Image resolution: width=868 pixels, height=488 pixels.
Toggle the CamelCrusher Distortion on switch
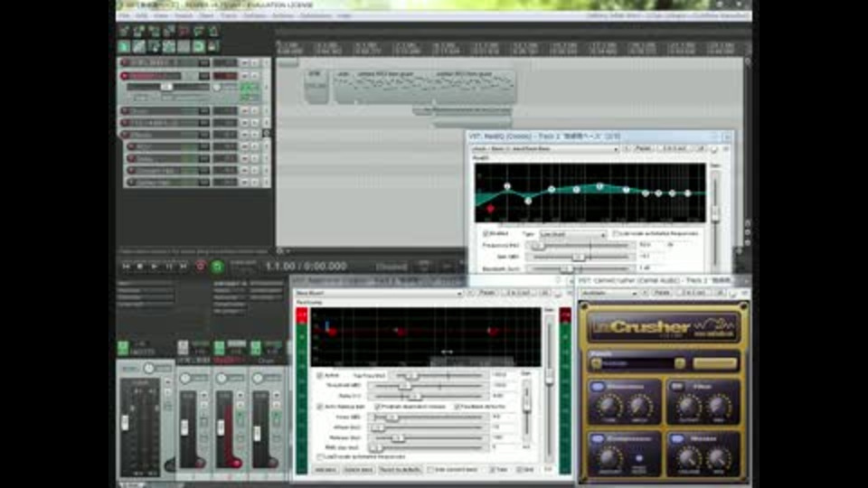pos(598,386)
